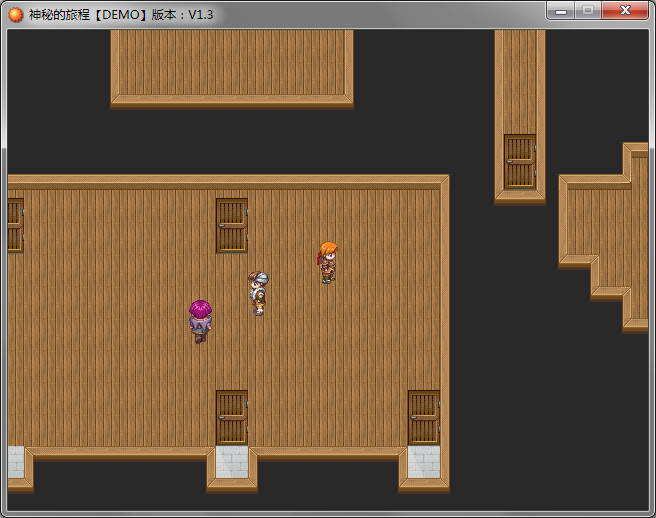Close the game window
Image resolution: width=656 pixels, height=518 pixels.
pyautogui.click(x=625, y=11)
